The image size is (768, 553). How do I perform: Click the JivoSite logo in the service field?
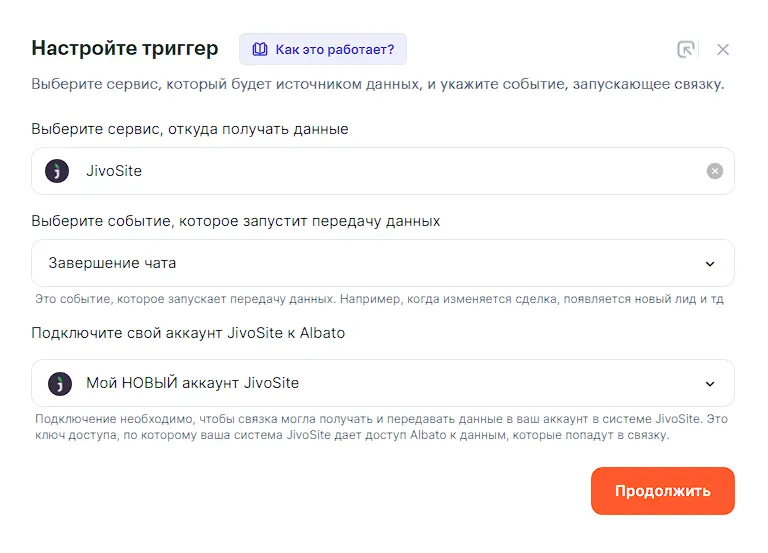point(58,171)
